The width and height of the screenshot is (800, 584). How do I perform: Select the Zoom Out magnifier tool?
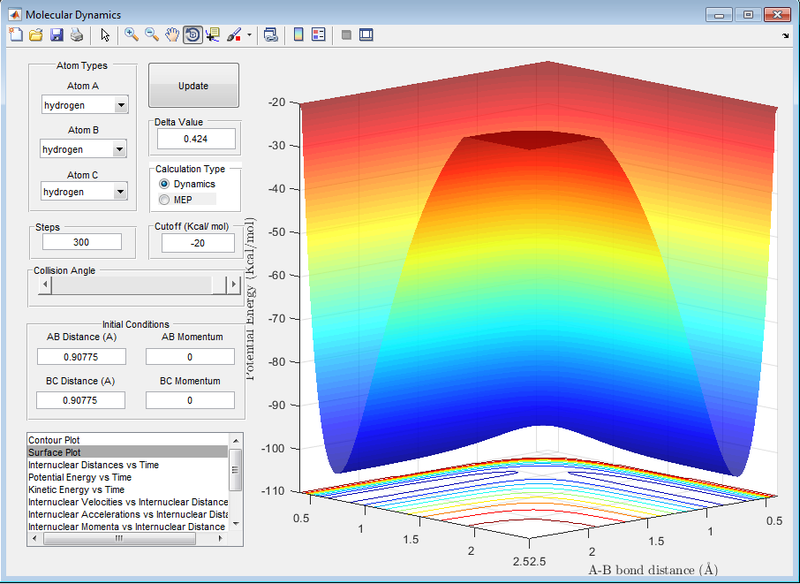tap(152, 35)
